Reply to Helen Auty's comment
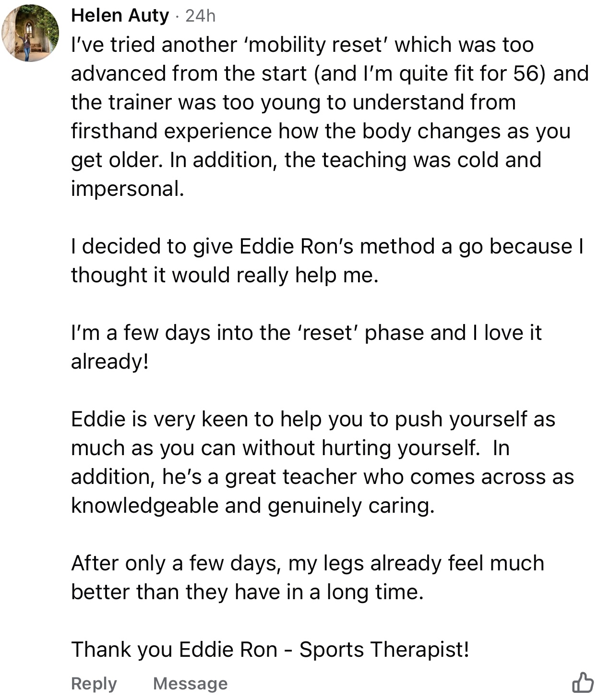The width and height of the screenshot is (598, 700). point(94,683)
